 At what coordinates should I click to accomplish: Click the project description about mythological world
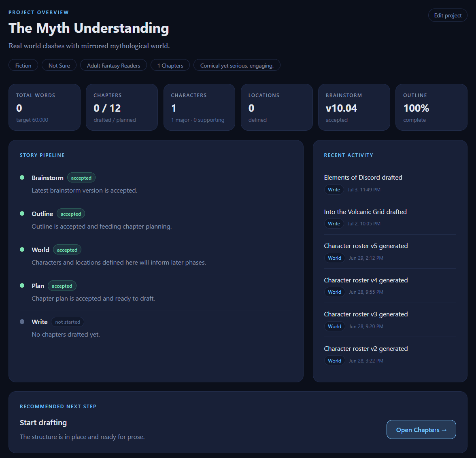click(89, 46)
